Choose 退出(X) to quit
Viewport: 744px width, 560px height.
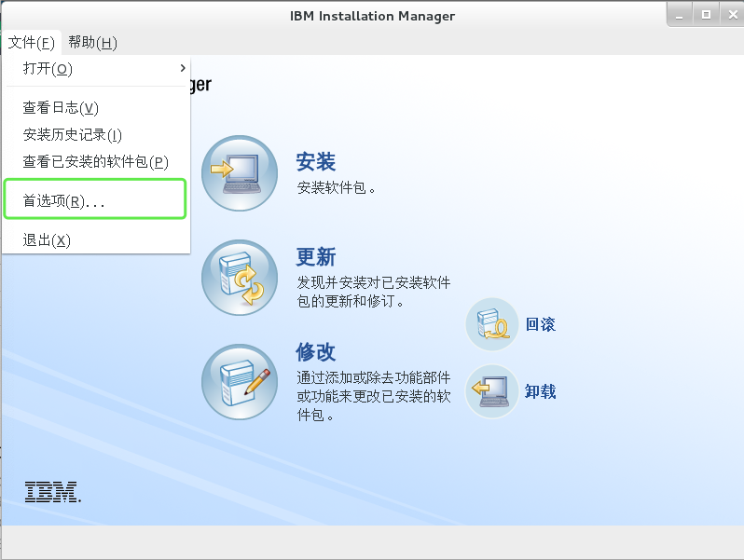coord(96,239)
